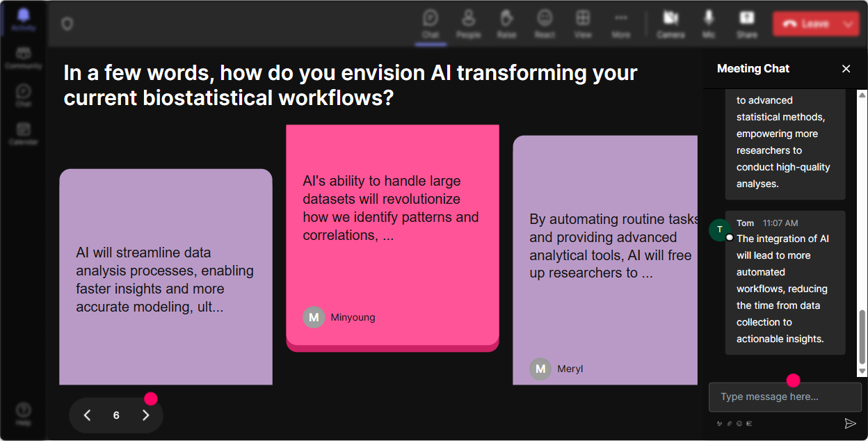
Task: Open Meryl's purple response card
Action: [605, 259]
